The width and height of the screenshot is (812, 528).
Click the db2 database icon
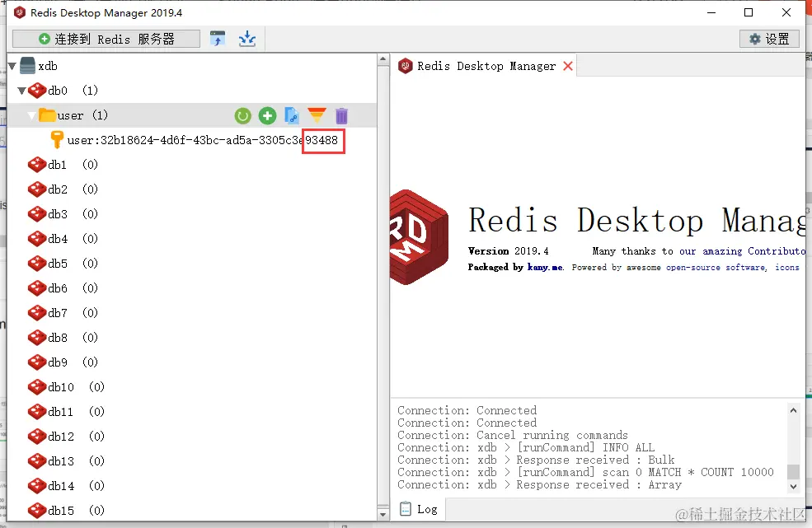point(37,189)
